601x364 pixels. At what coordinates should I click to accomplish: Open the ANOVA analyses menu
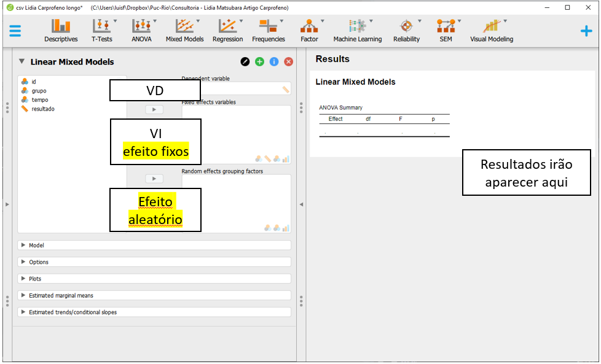click(141, 30)
